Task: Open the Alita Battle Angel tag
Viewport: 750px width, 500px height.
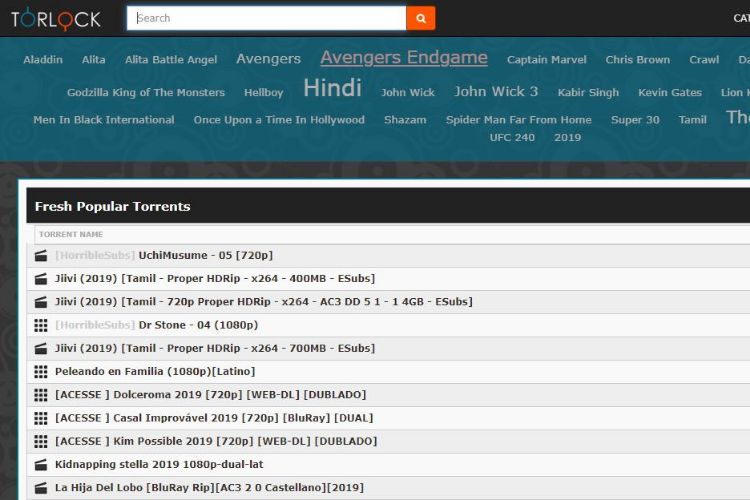Action: click(x=171, y=60)
